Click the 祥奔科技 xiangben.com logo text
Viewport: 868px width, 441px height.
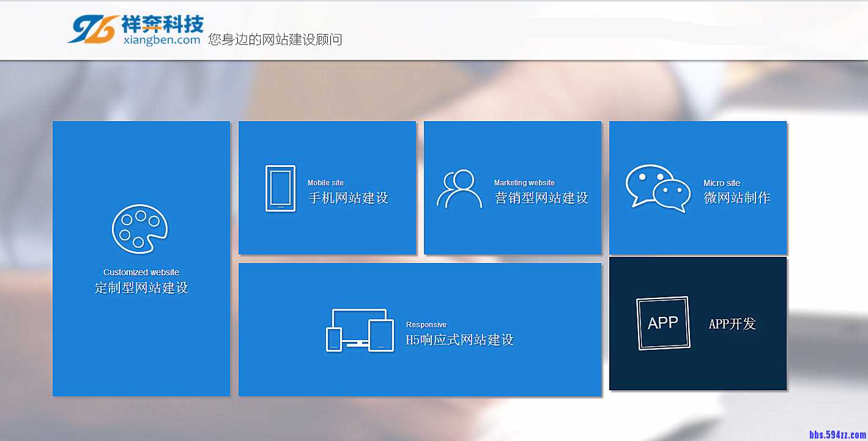pyautogui.click(x=162, y=31)
